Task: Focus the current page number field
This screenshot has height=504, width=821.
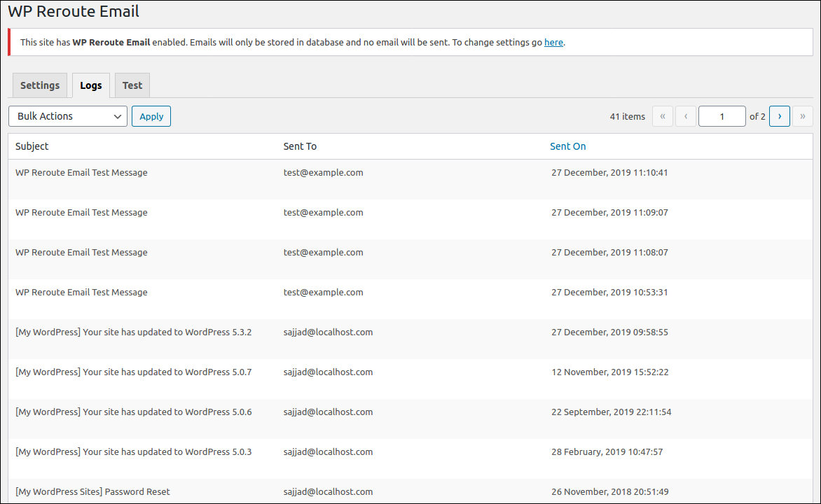Action: click(x=722, y=116)
